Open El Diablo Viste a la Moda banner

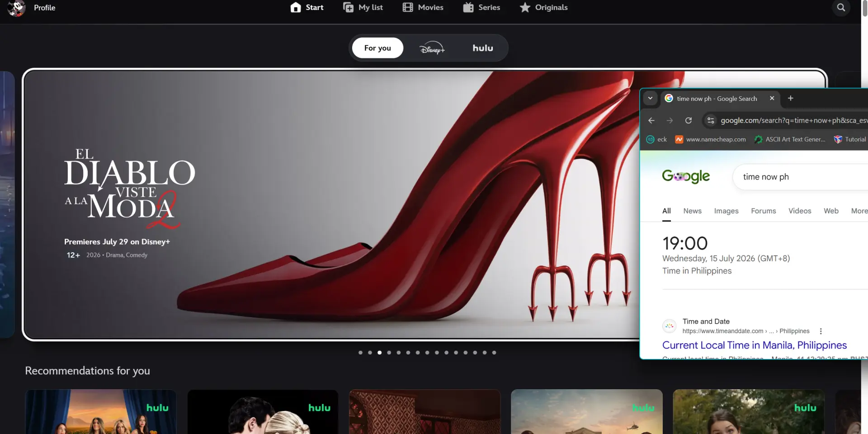(331, 204)
